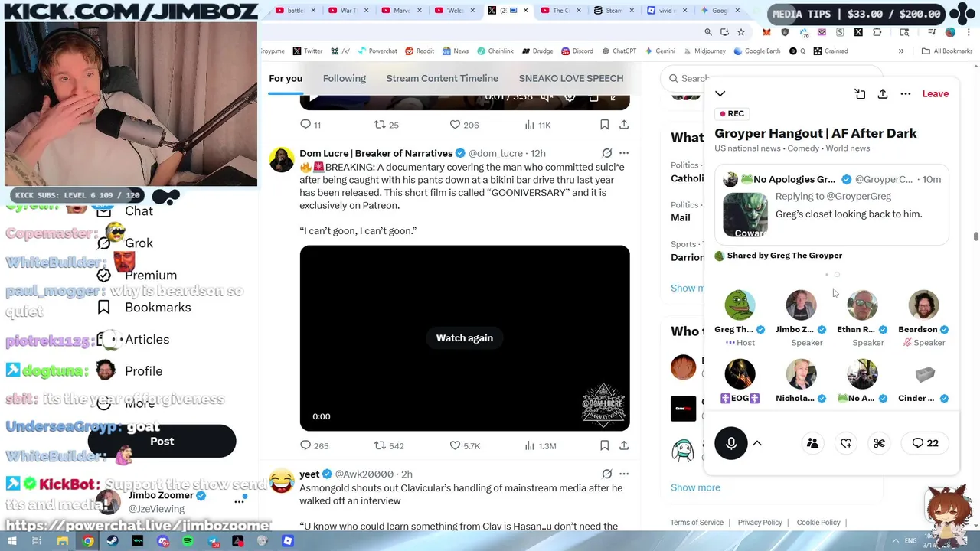Open the Chrome extensions puzzle icon
The width and height of the screenshot is (980, 551).
pos(877,32)
